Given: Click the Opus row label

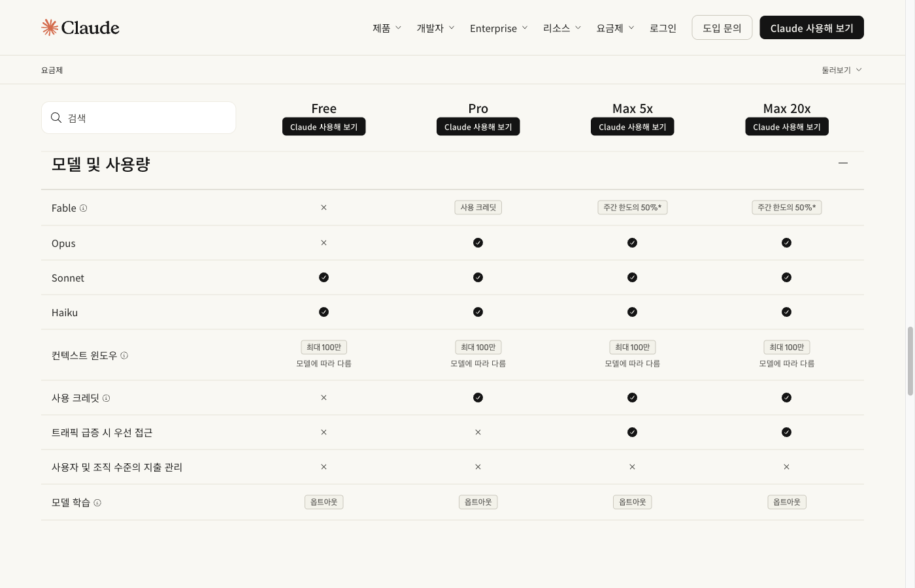Looking at the screenshot, I should (63, 243).
